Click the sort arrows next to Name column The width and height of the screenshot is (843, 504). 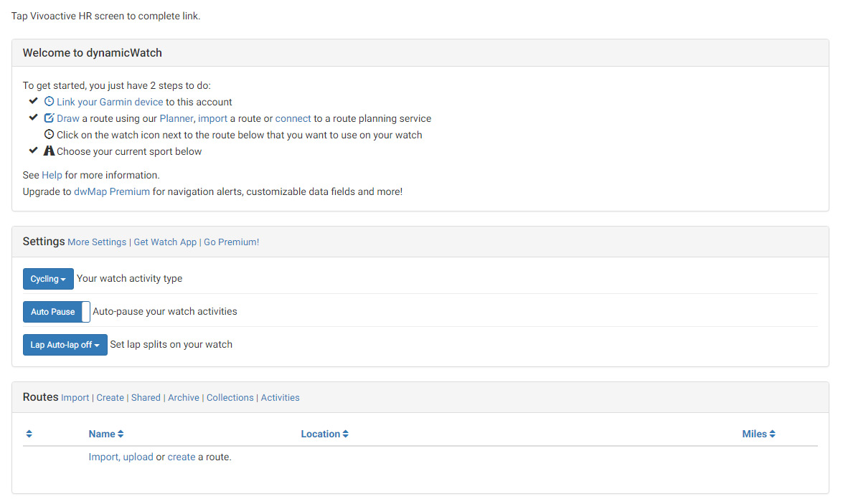coord(121,434)
